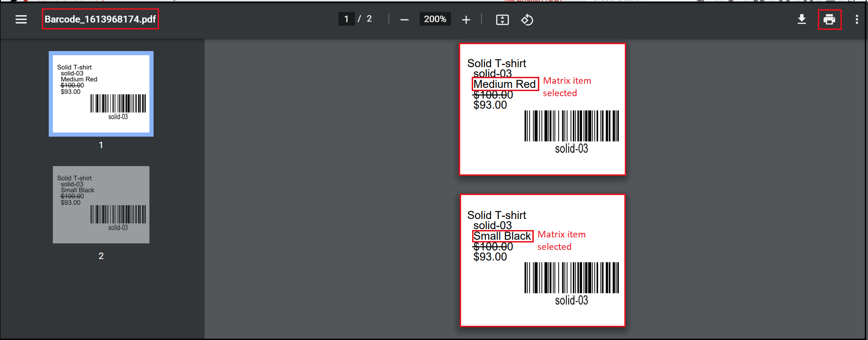868x340 pixels.
Task: Click the barcode on the Medium Red label
Action: click(571, 126)
